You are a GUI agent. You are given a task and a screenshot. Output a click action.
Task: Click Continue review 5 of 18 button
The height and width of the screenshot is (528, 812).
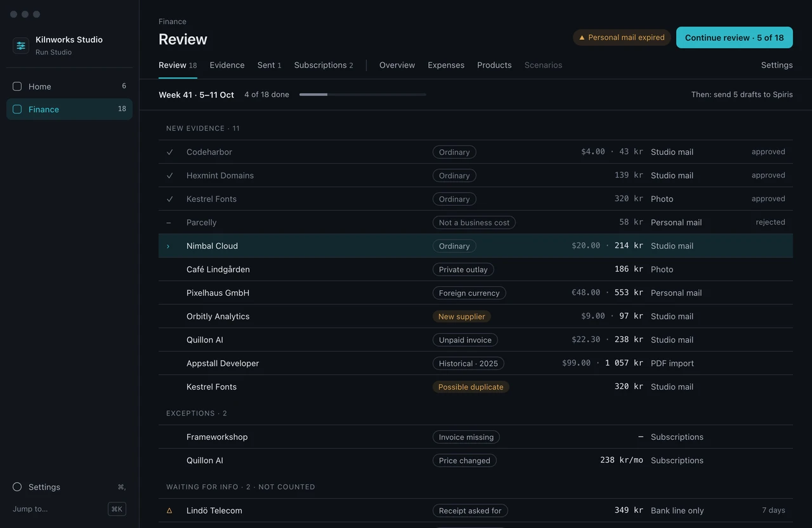735,37
